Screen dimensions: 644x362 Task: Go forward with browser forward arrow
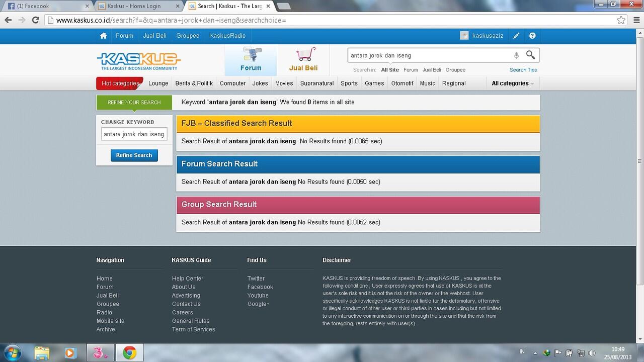(22, 20)
